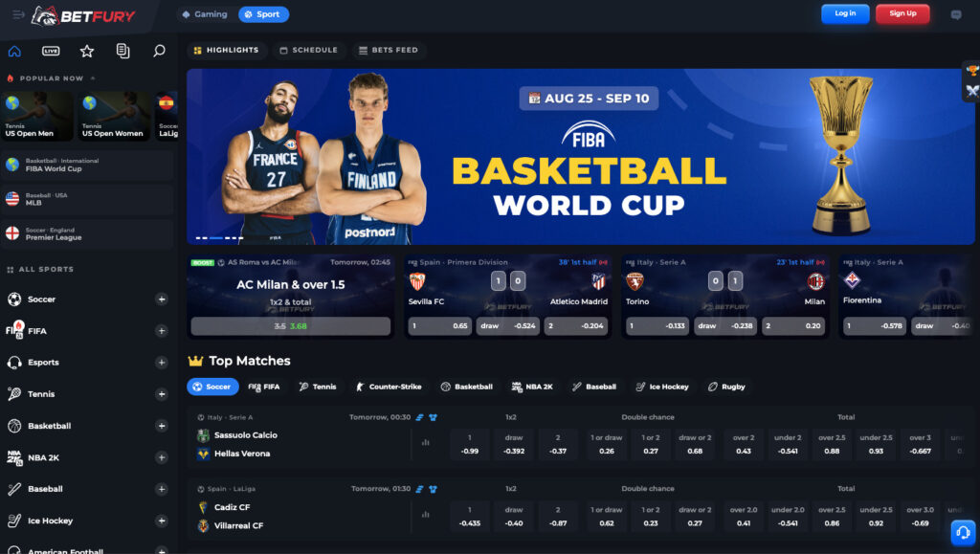Select Basketball filter in Top Matches
Screen dimensions: 980x554
point(466,388)
